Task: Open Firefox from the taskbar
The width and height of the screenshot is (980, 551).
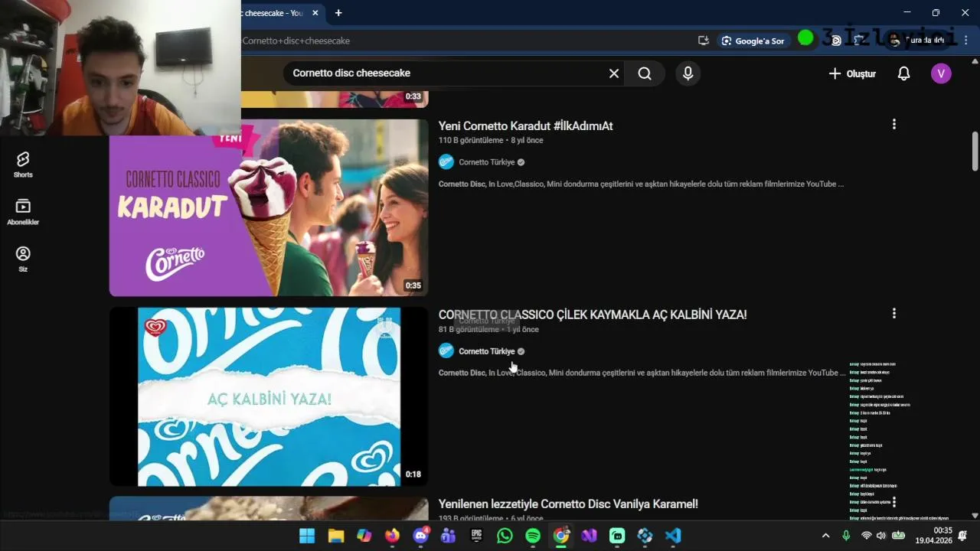Action: tap(392, 536)
